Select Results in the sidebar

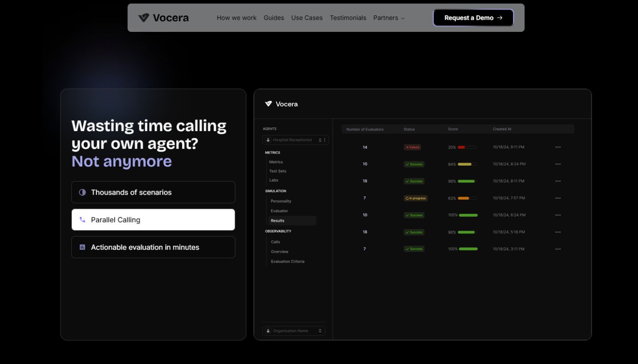tap(292, 221)
